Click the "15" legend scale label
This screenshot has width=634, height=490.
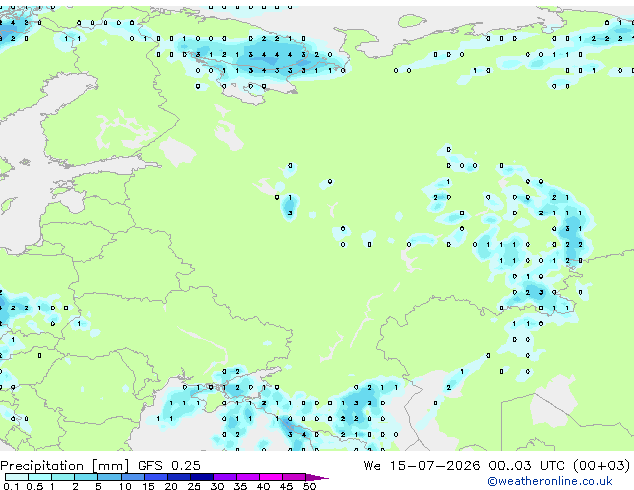(148, 486)
